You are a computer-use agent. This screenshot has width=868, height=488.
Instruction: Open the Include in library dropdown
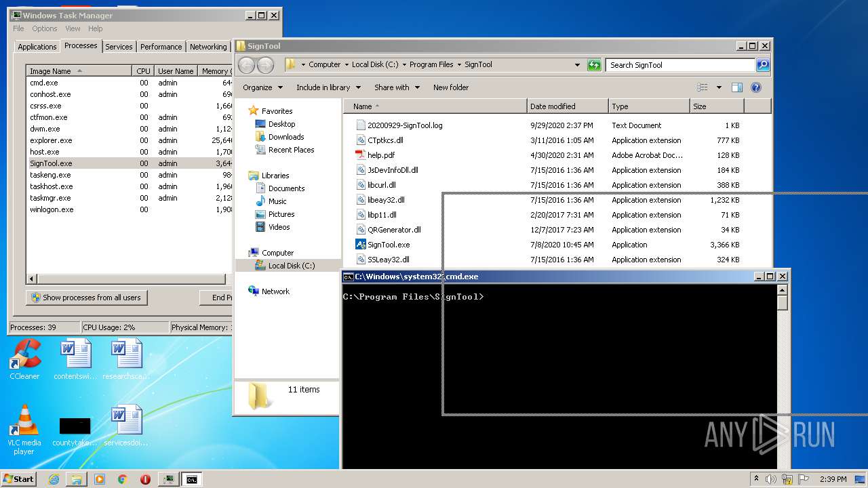pyautogui.click(x=328, y=87)
